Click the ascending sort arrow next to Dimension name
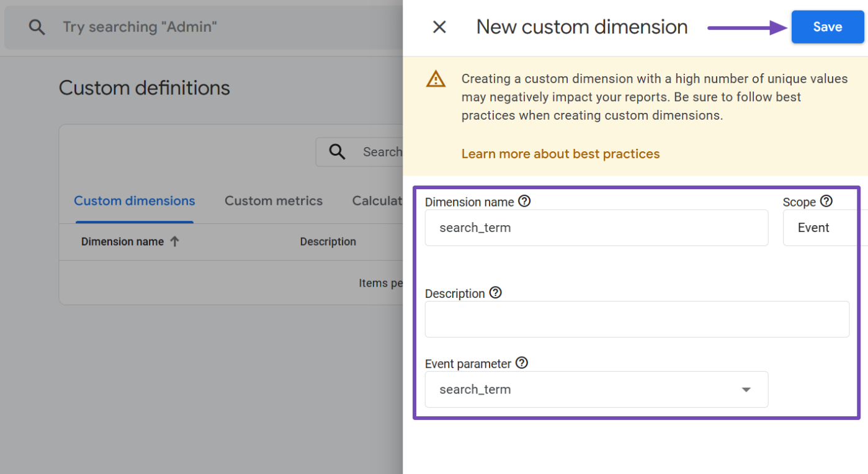Image resolution: width=868 pixels, height=474 pixels. coord(174,242)
